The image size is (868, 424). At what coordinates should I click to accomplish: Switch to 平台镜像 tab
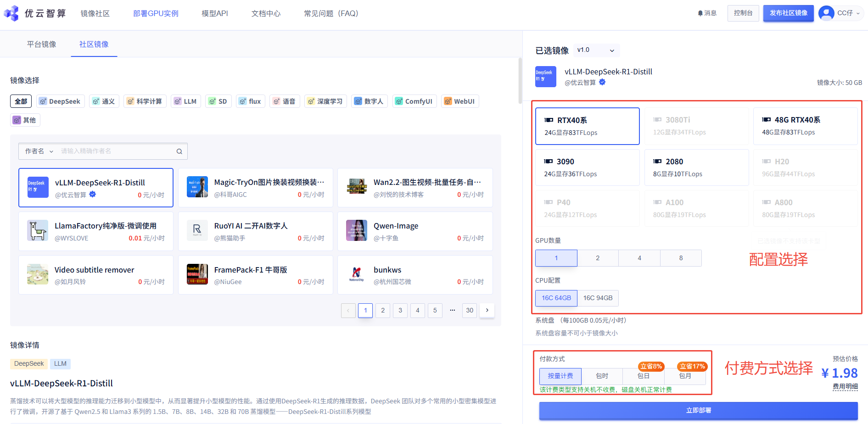[x=42, y=45]
